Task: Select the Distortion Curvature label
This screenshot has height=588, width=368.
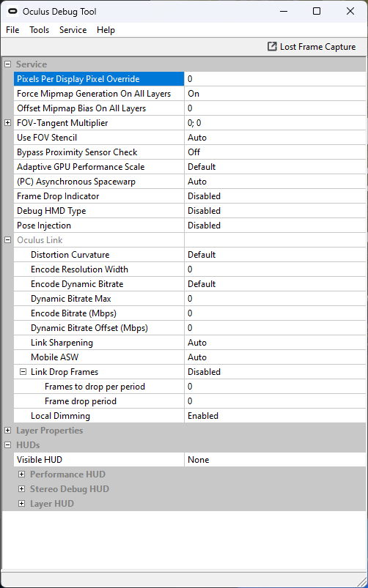Action: click(70, 255)
